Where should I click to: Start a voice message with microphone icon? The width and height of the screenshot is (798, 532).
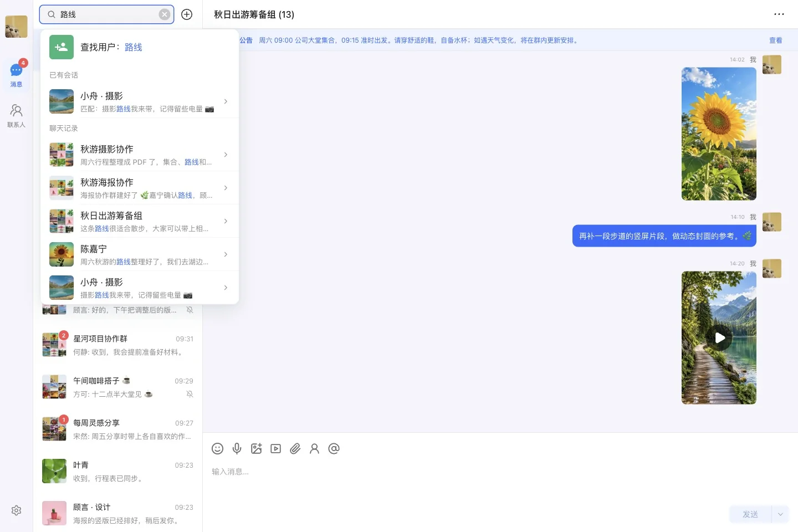point(237,448)
